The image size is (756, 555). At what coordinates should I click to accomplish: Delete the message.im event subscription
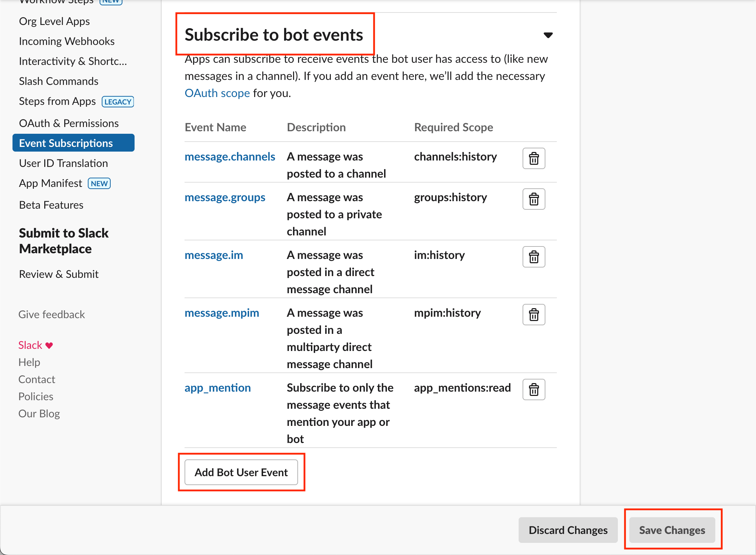coord(533,256)
